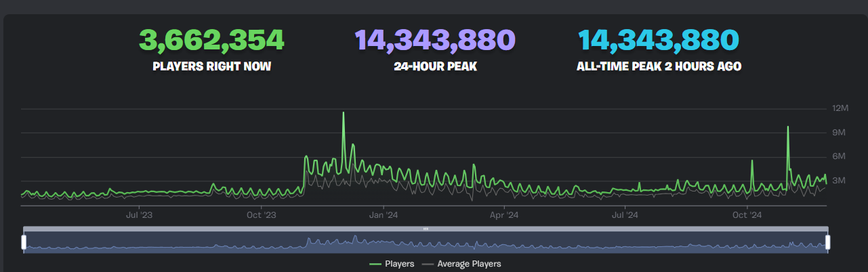Viewport: 868px width, 272px height.
Task: Click the Jan '24 x-axis label
Action: pos(383,215)
